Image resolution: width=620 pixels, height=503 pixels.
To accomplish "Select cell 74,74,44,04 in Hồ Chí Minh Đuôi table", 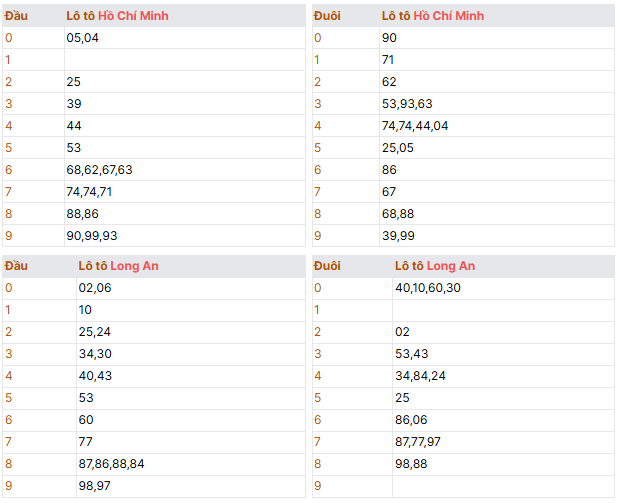I will tap(497, 126).
